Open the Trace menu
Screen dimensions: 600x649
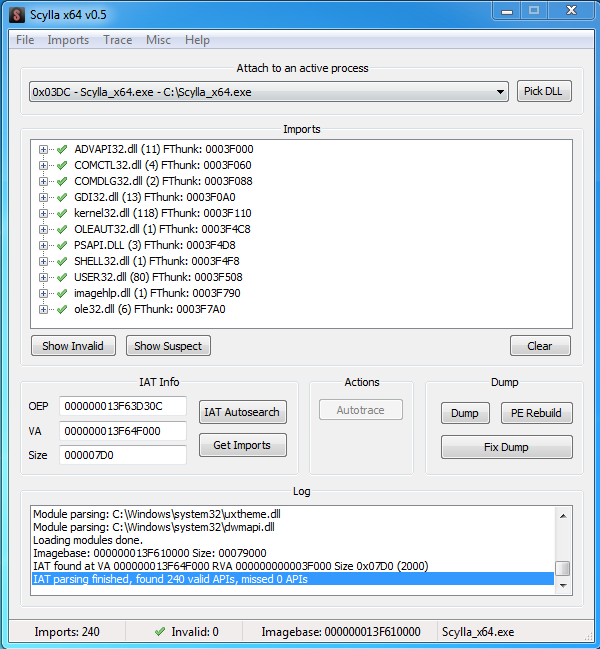[x=118, y=40]
